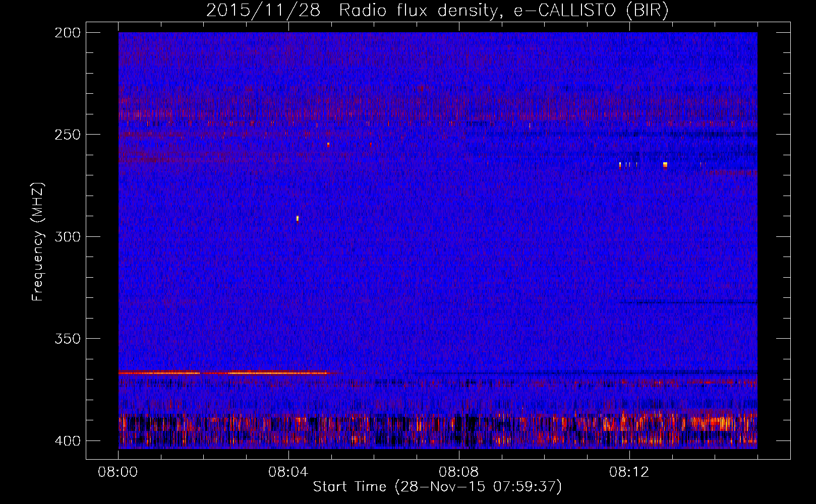Viewport: 816px width, 504px height.
Task: Select the "Frequency (MHZ)" axis label
Action: [38, 242]
